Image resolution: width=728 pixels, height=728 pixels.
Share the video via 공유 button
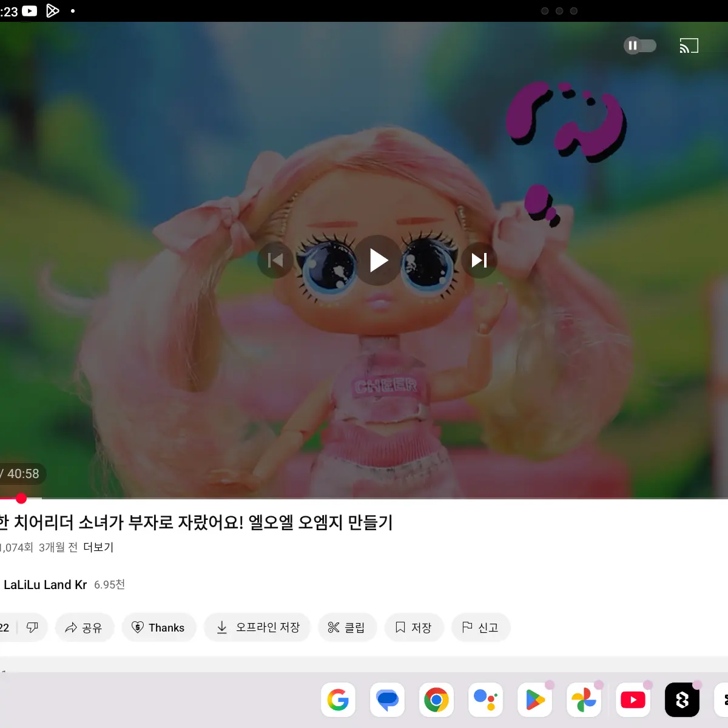84,627
